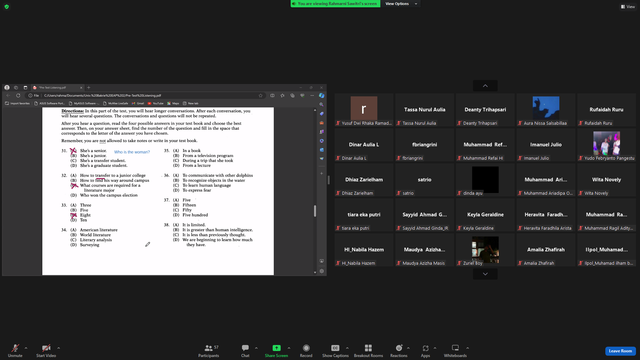Open the New tab bookmark
640x360 pixels.
point(191,103)
